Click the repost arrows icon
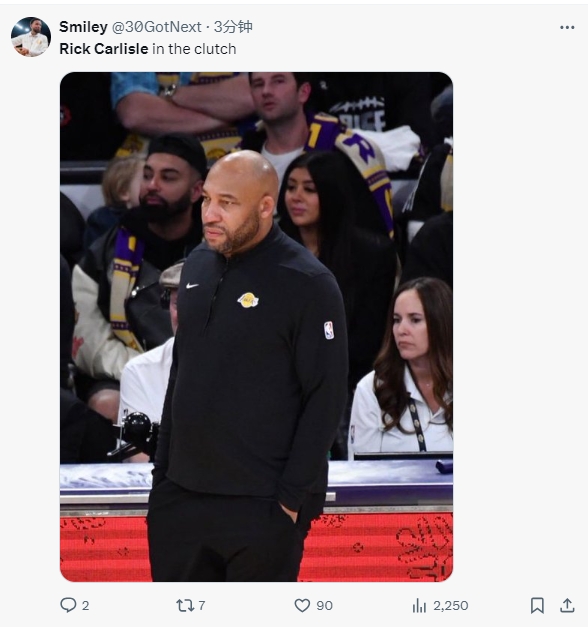The height and width of the screenshot is (627, 588). [185, 605]
